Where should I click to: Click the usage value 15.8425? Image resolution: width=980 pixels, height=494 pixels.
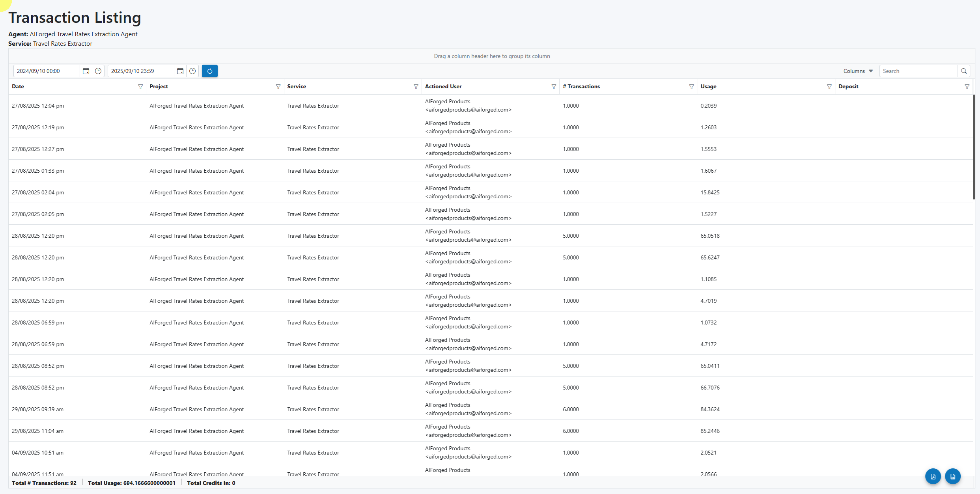(710, 192)
